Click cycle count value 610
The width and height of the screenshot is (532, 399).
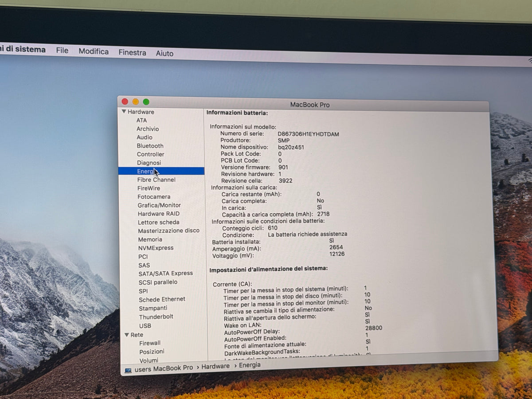pyautogui.click(x=273, y=227)
